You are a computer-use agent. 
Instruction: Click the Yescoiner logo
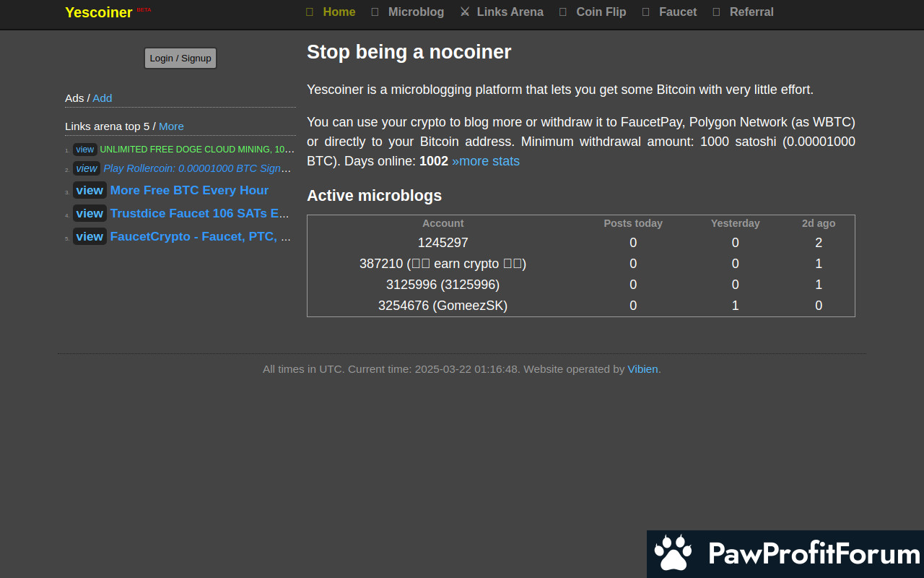(99, 12)
